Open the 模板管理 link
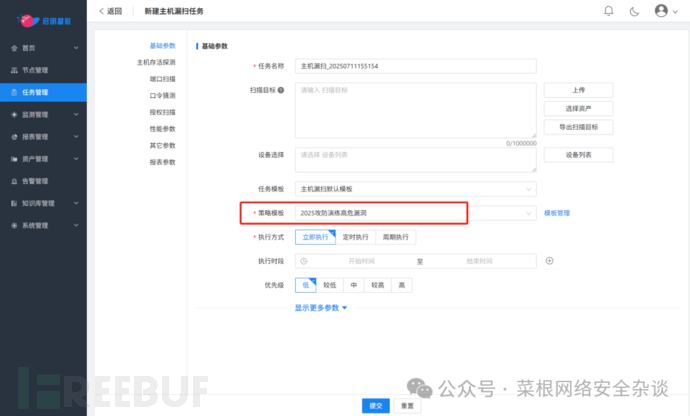Viewport: 690px width, 416px height. [557, 214]
